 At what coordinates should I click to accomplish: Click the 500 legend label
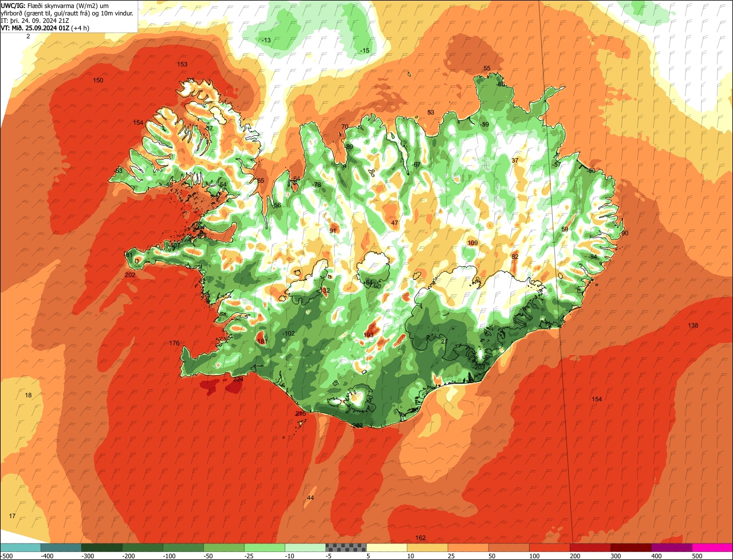[697, 556]
